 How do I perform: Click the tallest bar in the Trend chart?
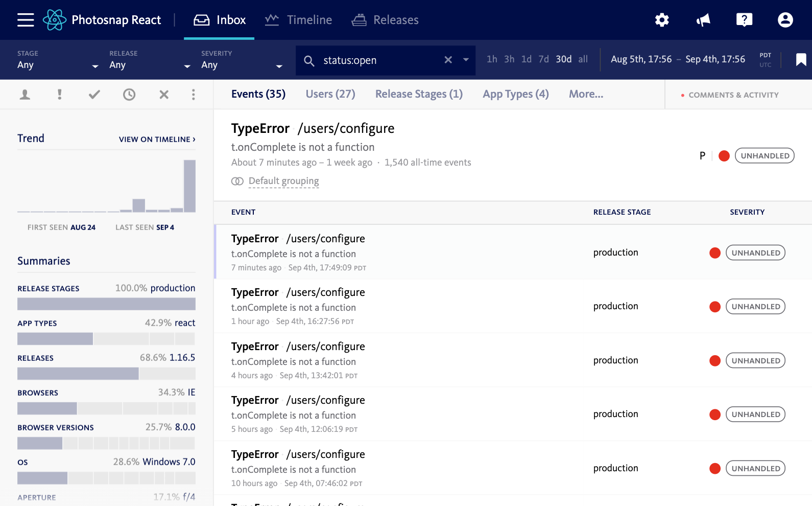click(189, 186)
